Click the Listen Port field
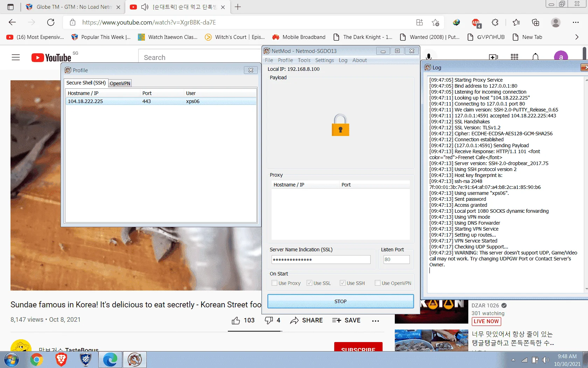This screenshot has width=588, height=368. click(396, 259)
